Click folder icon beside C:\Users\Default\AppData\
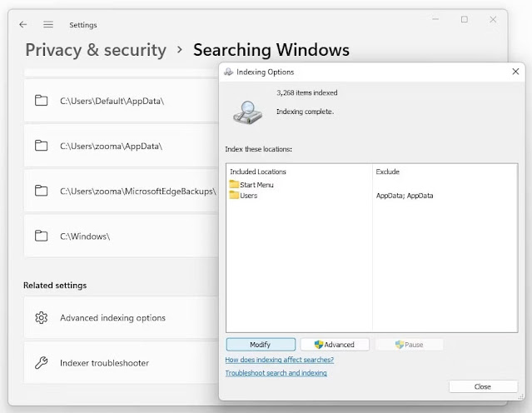This screenshot has width=532, height=413. [x=41, y=101]
